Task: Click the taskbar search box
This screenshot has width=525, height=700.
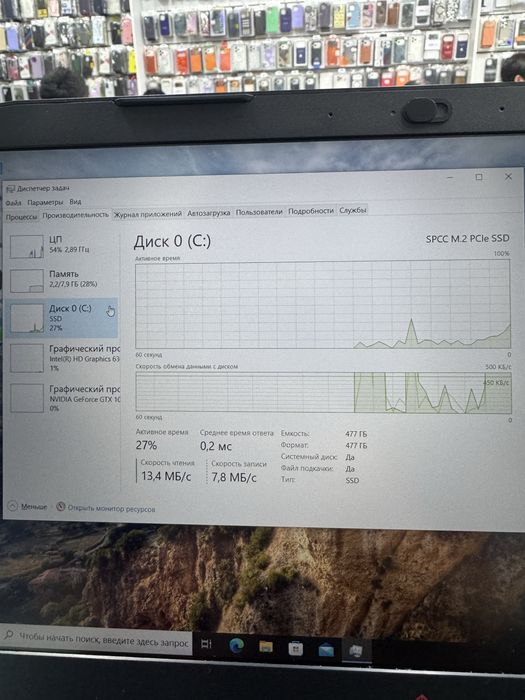Action: tap(96, 640)
